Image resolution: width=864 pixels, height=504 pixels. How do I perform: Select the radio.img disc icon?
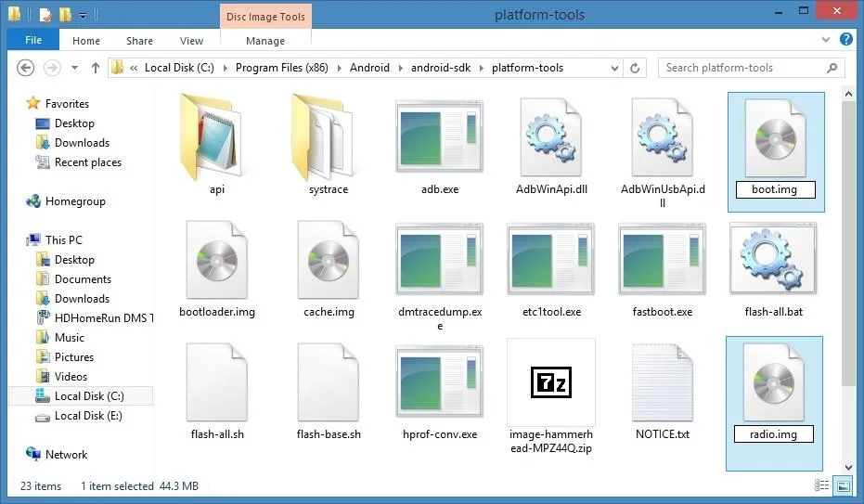pyautogui.click(x=774, y=382)
